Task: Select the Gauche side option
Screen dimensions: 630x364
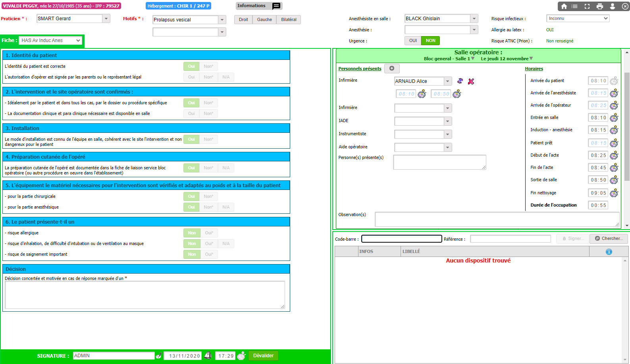Action: 264,19
